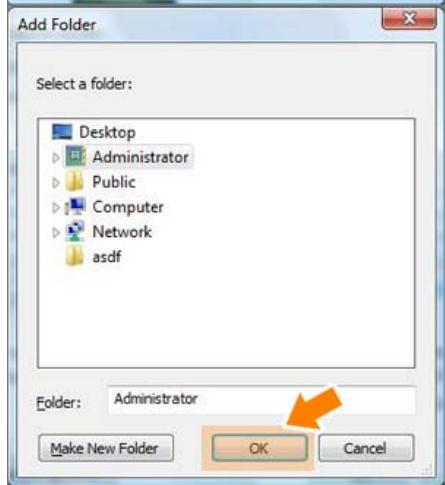445x485 pixels.
Task: Select the Desktop label in tree
Action: click(x=107, y=132)
